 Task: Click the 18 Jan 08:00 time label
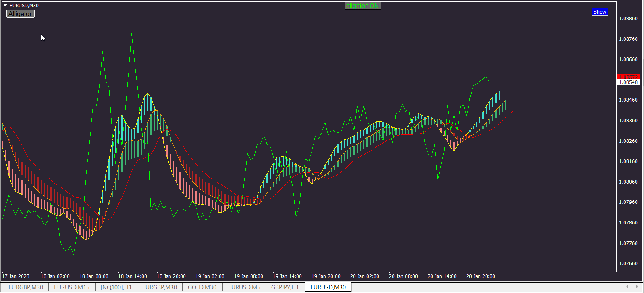(x=94, y=276)
